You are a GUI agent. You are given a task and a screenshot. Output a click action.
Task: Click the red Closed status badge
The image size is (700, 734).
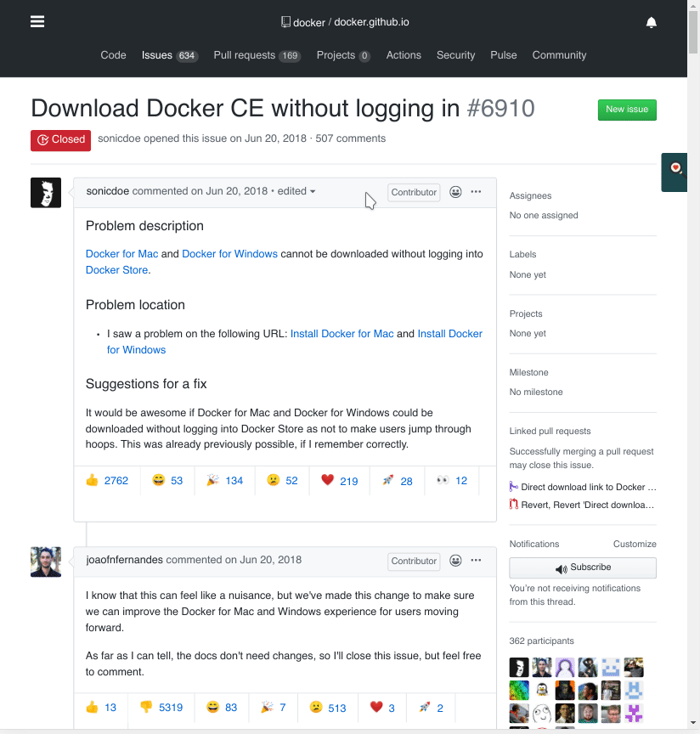click(x=61, y=140)
